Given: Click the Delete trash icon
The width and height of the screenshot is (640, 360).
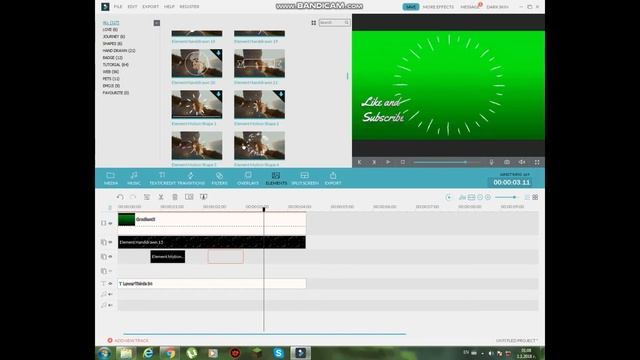Looking at the screenshot, I should (x=175, y=197).
